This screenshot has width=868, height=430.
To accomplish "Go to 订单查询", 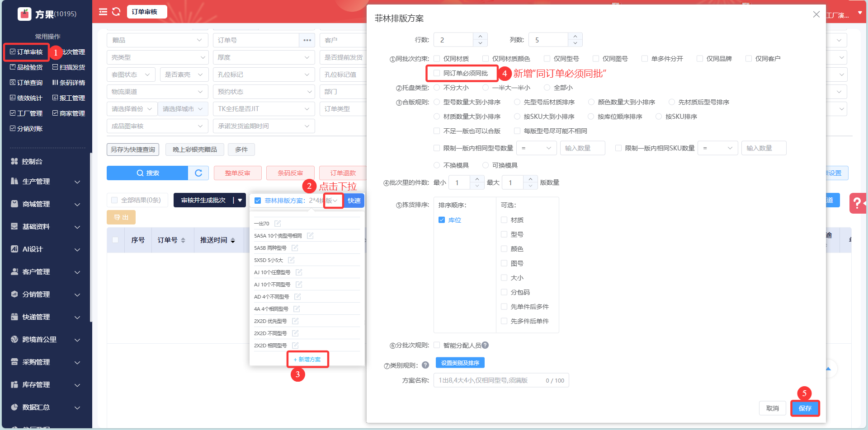I will [26, 83].
